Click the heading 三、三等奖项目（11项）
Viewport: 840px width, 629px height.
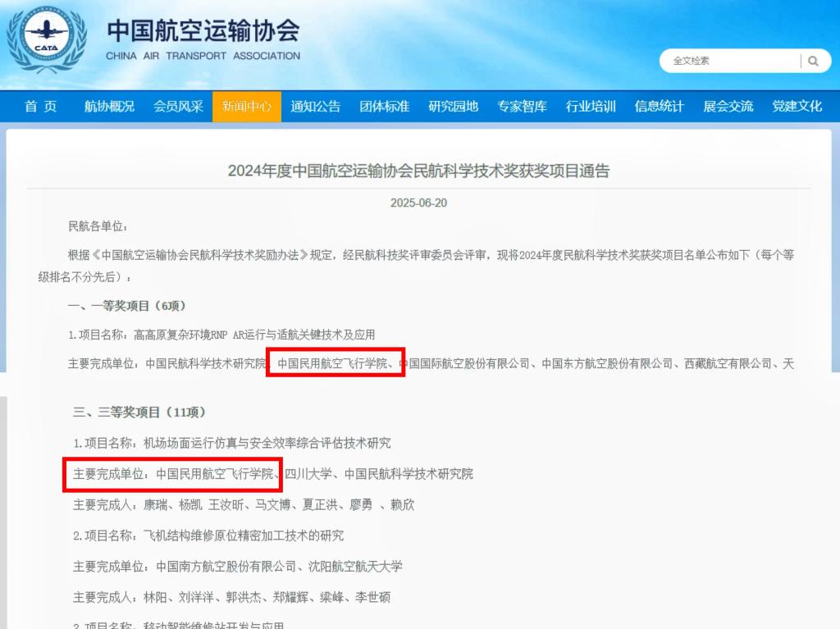pos(139,412)
